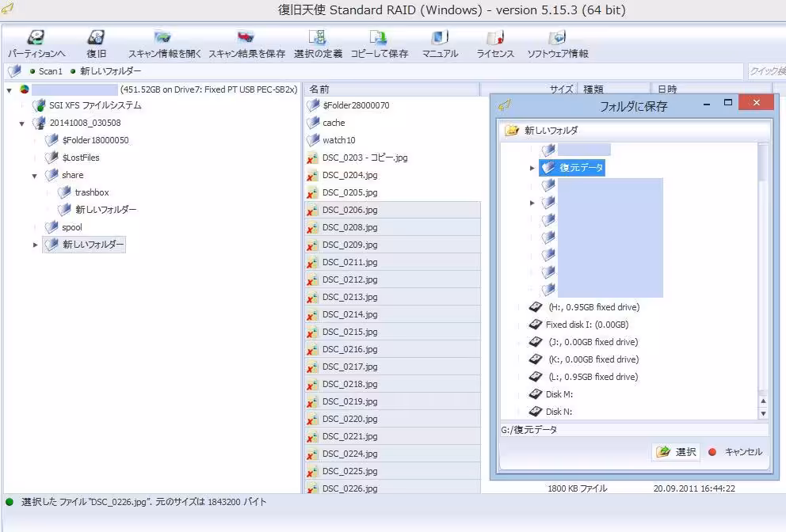Viewport: 786px width, 532px height.
Task: Open the ライセンス toolbar icon
Action: [x=495, y=38]
